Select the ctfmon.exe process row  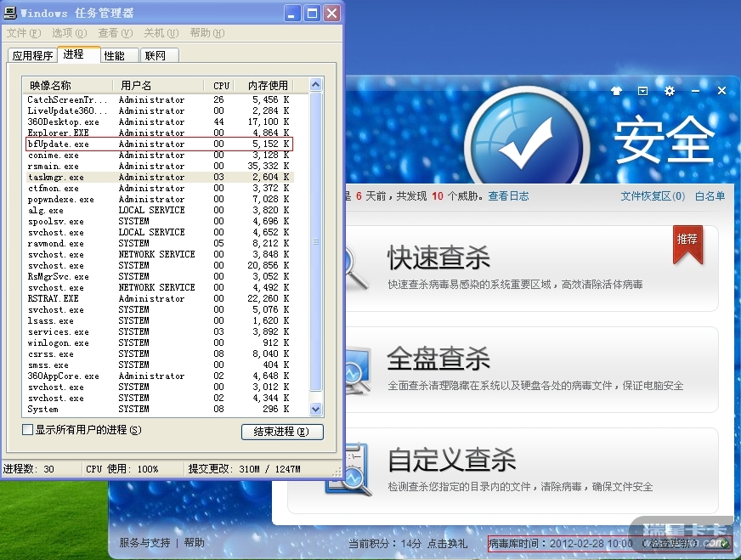pos(159,188)
